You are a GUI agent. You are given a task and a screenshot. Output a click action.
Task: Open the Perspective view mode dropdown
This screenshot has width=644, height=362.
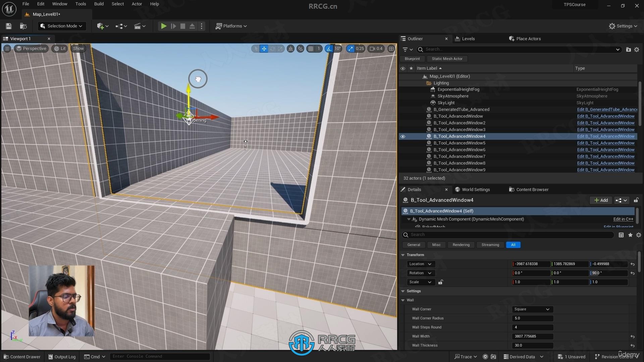31,49
